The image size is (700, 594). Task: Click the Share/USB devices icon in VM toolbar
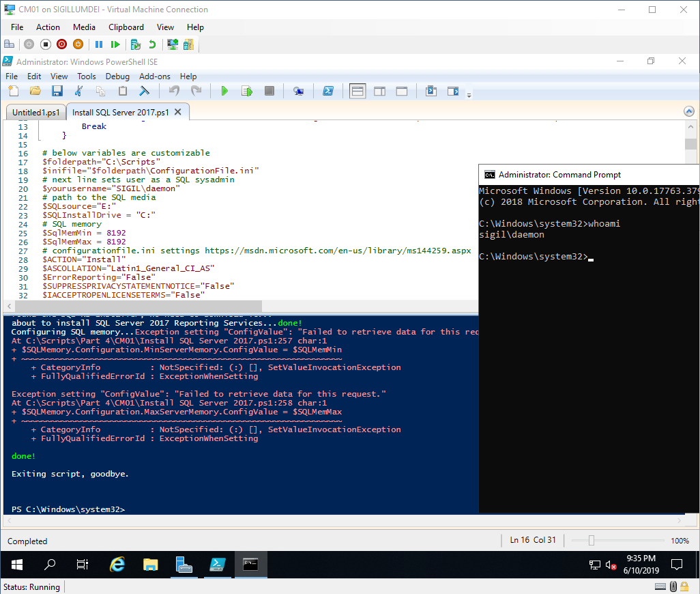(x=188, y=44)
